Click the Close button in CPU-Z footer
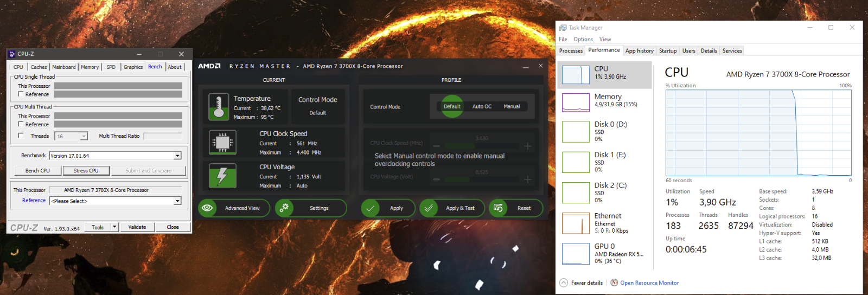 [173, 227]
